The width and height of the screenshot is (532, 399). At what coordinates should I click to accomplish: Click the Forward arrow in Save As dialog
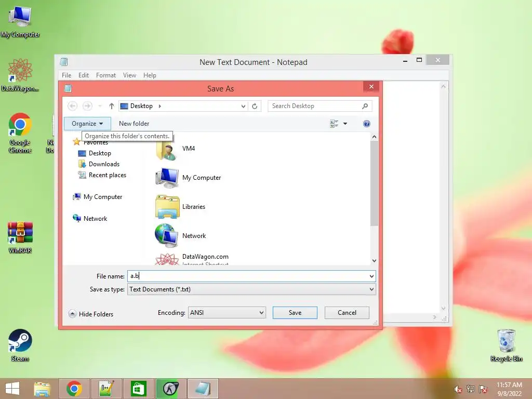87,106
